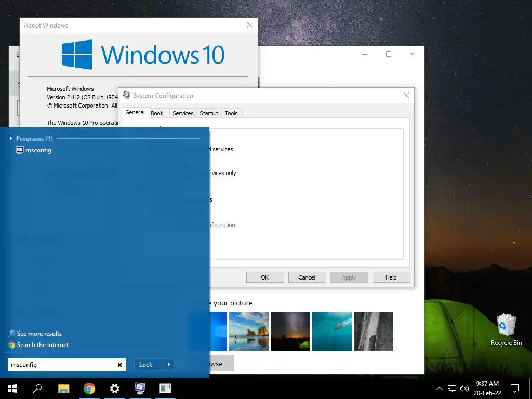Select the beach rock picture thumbnail
Image resolution: width=532 pixels, height=399 pixels.
[249, 331]
